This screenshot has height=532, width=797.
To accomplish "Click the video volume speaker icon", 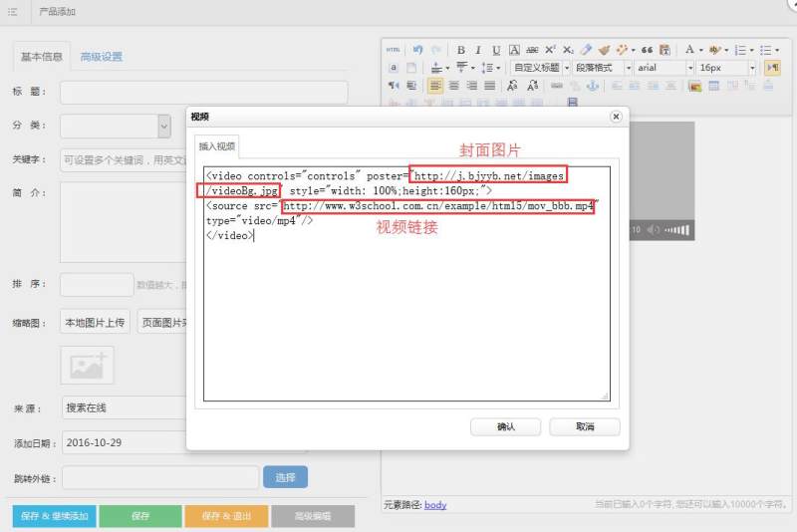I will [x=654, y=230].
